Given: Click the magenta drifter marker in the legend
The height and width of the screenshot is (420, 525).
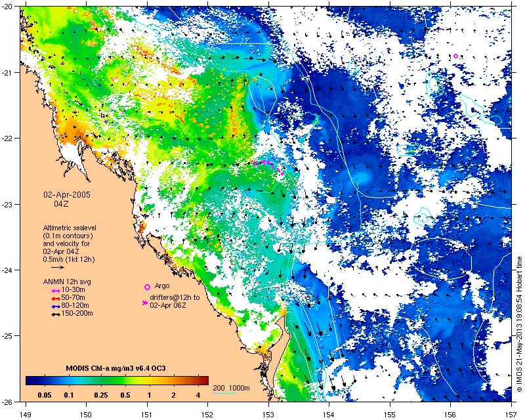Looking at the screenshot, I should (144, 303).
